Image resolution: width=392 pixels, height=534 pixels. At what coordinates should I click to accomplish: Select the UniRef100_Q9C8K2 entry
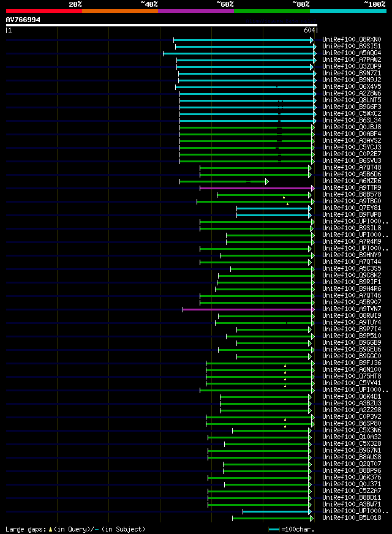pyautogui.click(x=352, y=276)
